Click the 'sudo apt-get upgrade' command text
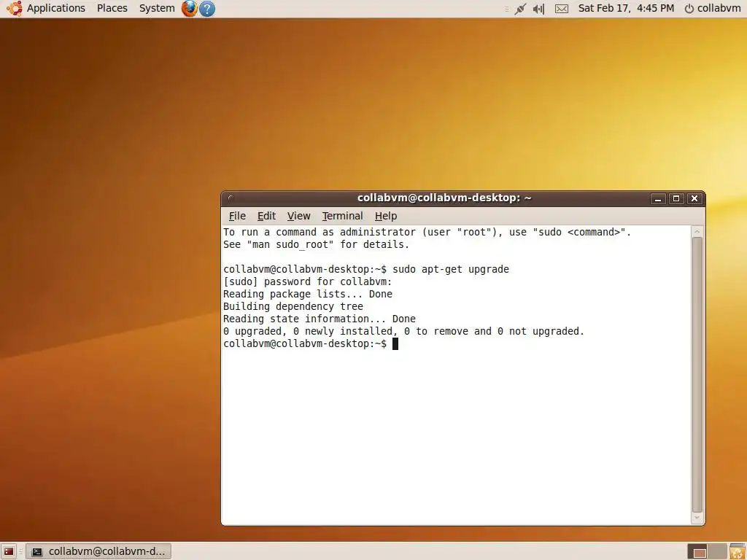 pyautogui.click(x=451, y=270)
